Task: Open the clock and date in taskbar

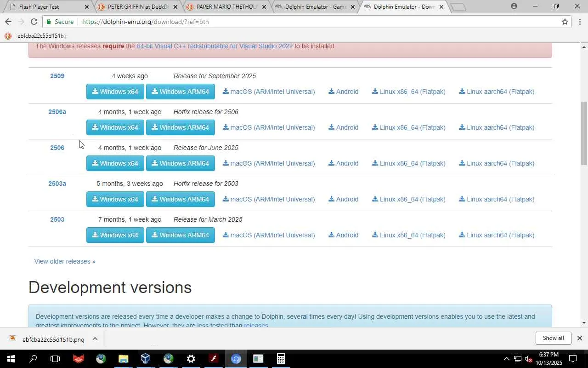Action: [548, 359]
